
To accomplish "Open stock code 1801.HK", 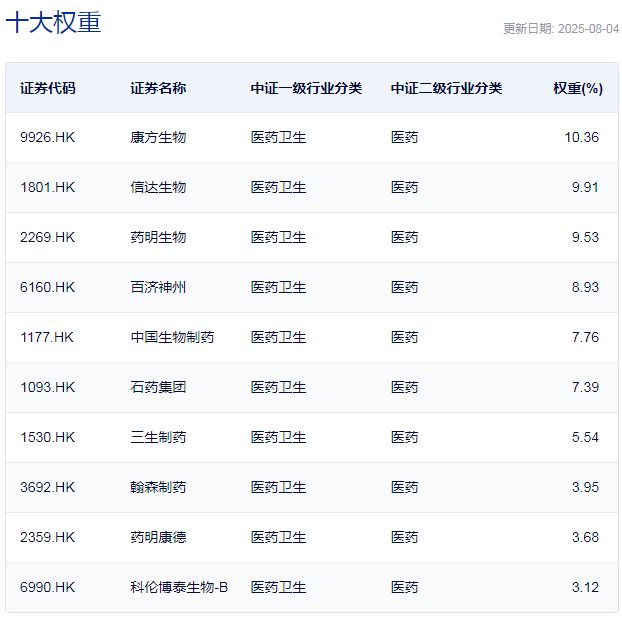I will pos(47,187).
